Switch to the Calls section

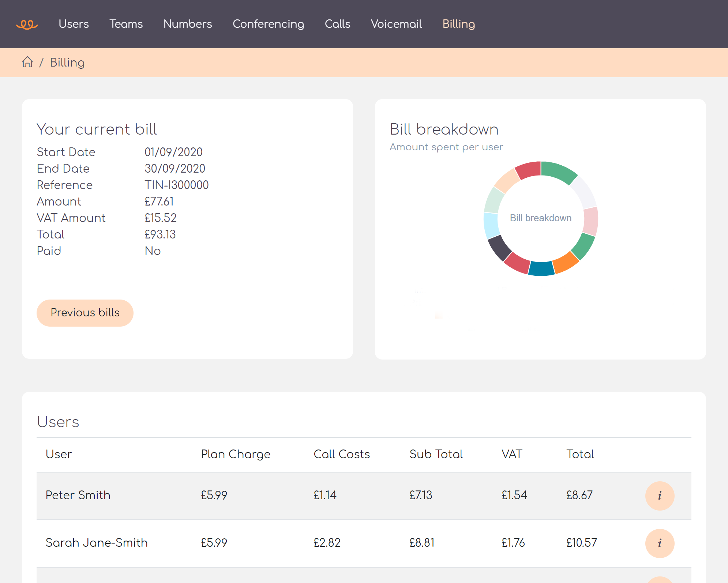click(338, 24)
